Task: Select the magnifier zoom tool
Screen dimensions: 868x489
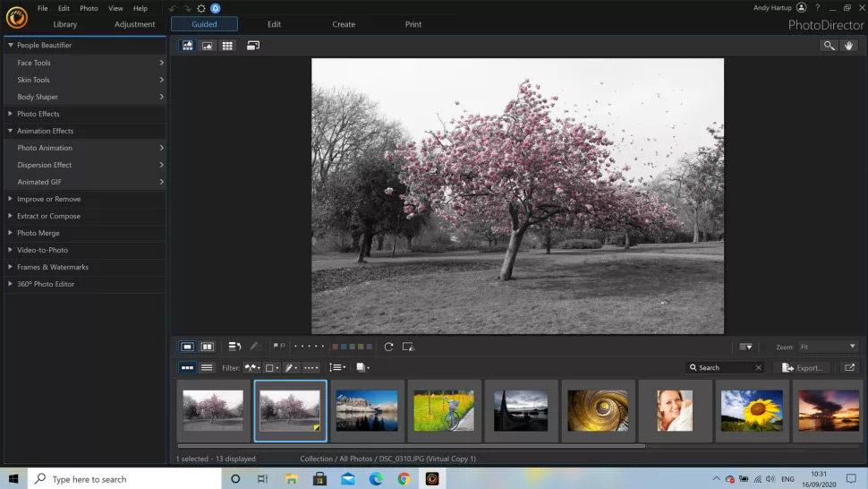Action: pyautogui.click(x=829, y=46)
